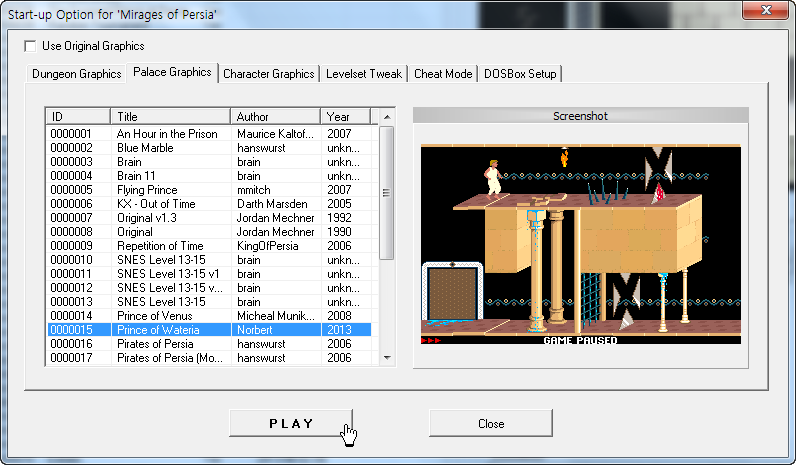Close the dialog with the X button
The image size is (796, 465).
766,10
